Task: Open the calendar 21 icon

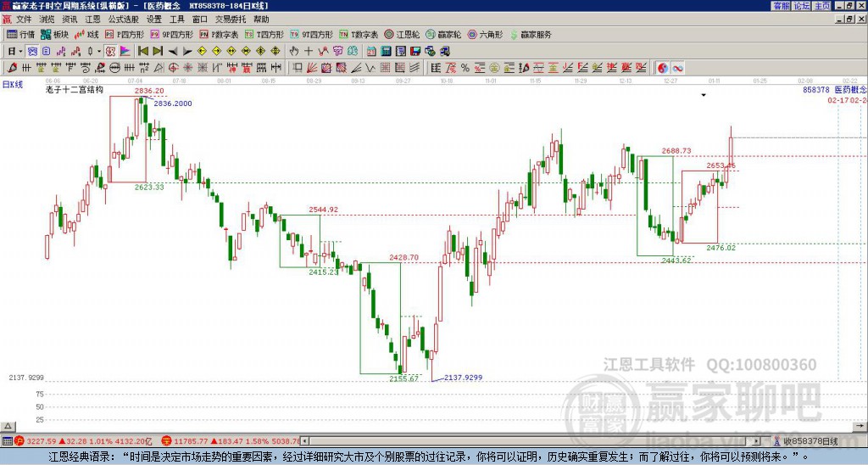Action: click(x=371, y=52)
